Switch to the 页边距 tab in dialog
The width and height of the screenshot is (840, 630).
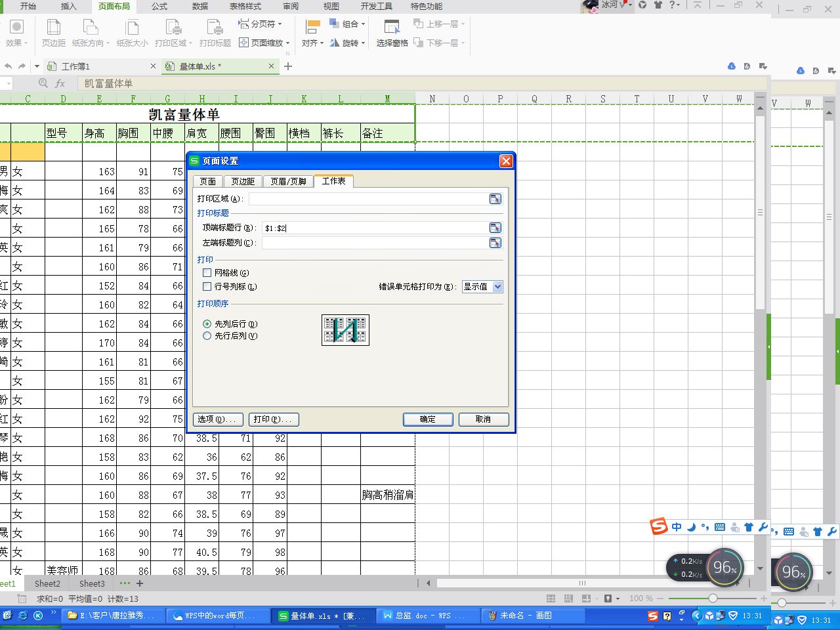tap(243, 182)
